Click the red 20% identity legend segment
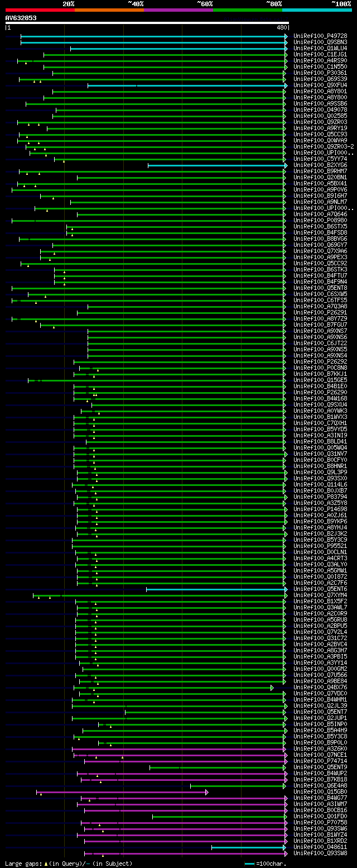The width and height of the screenshot is (357, 868). pyautogui.click(x=40, y=10)
